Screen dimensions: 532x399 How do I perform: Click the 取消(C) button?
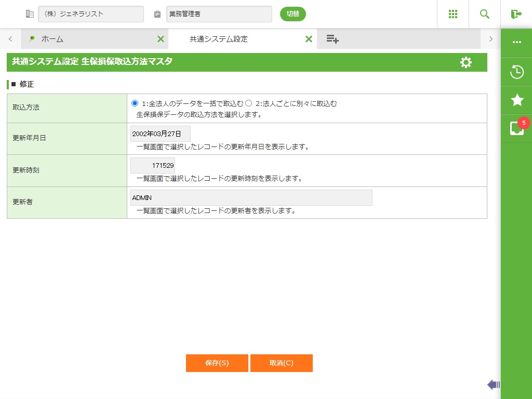pyautogui.click(x=281, y=363)
